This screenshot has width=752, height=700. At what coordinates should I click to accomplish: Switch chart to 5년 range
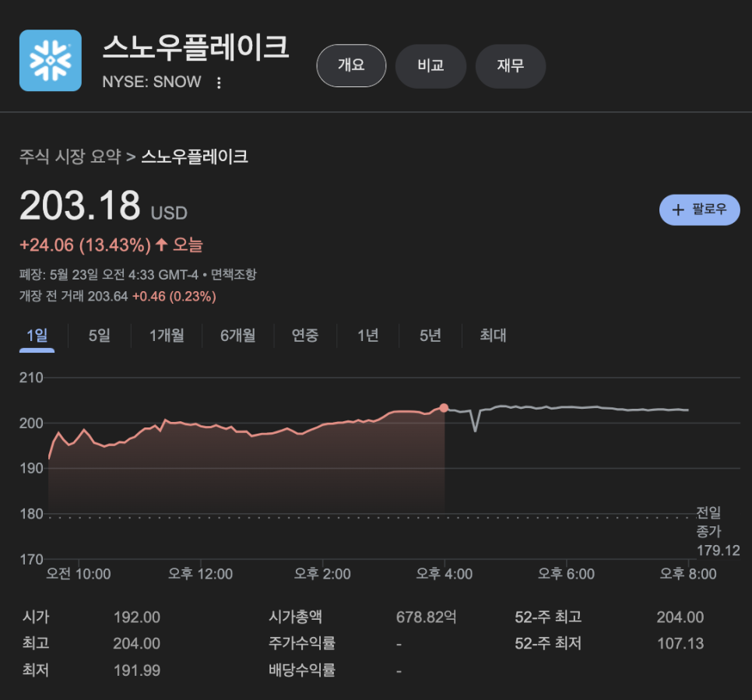[x=430, y=336]
